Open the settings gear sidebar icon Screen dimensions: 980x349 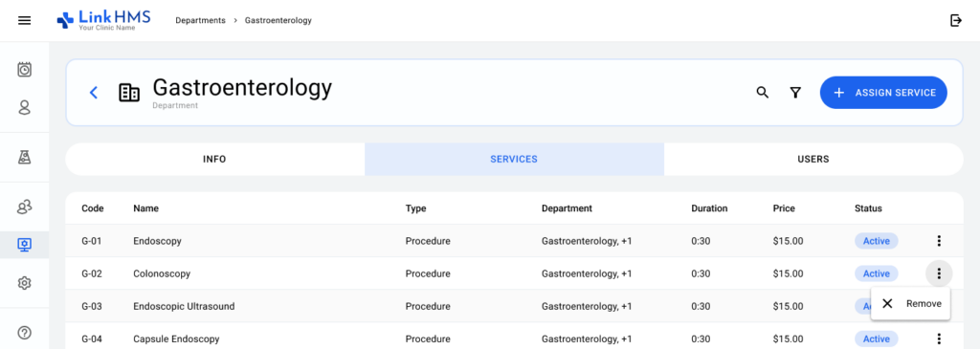pos(24,283)
